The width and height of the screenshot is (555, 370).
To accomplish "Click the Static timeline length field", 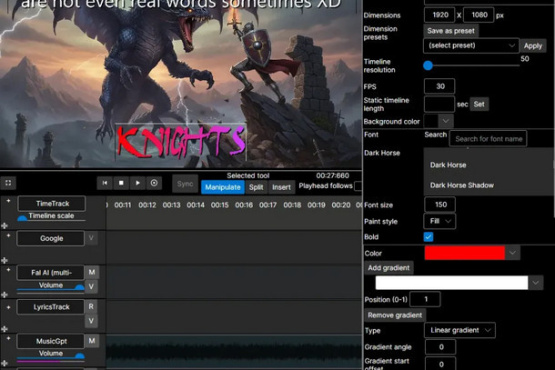I will tap(440, 104).
